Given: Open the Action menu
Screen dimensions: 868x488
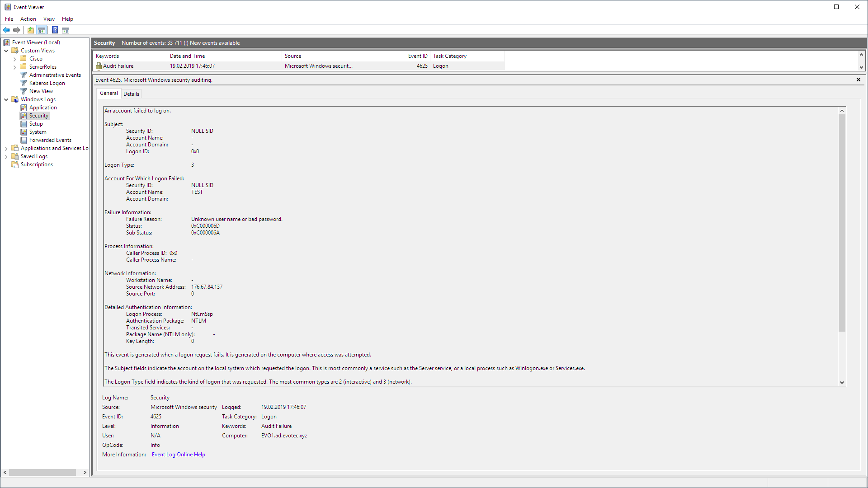Looking at the screenshot, I should [28, 19].
